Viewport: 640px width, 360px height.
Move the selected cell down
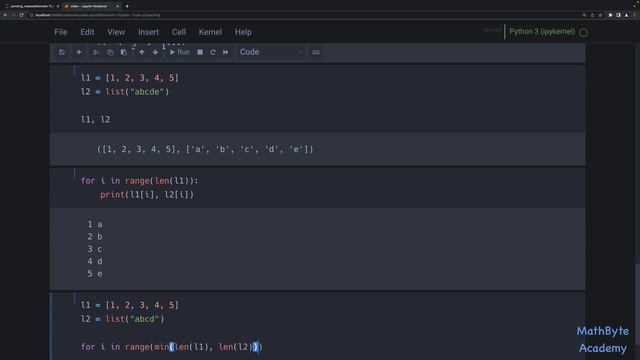[155, 52]
